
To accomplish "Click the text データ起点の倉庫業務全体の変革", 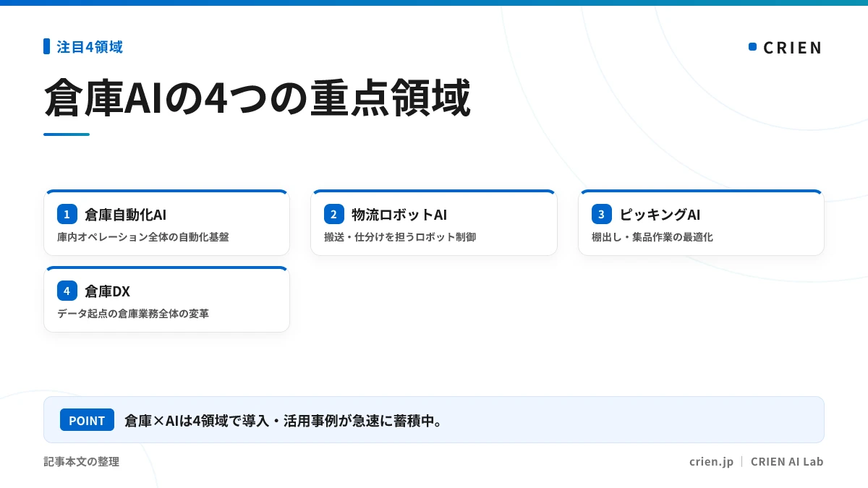I will 133,314.
